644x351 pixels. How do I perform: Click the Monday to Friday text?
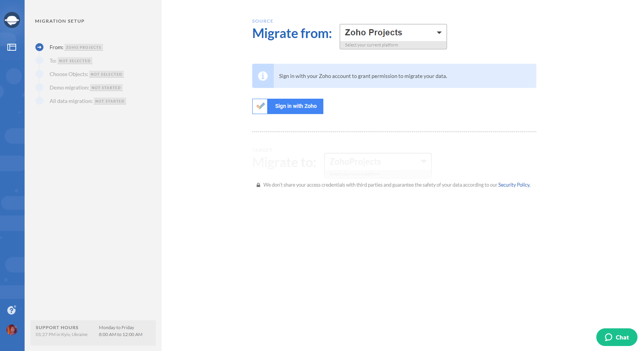click(116, 328)
